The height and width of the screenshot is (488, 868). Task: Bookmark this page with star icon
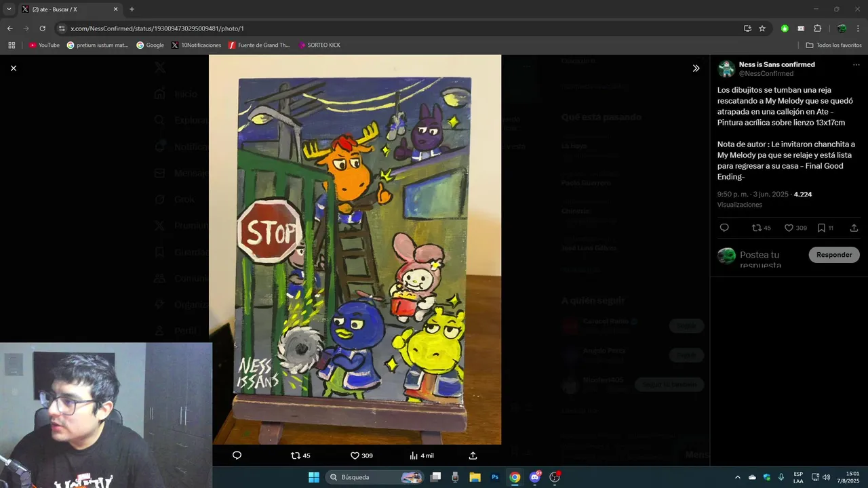coord(762,28)
